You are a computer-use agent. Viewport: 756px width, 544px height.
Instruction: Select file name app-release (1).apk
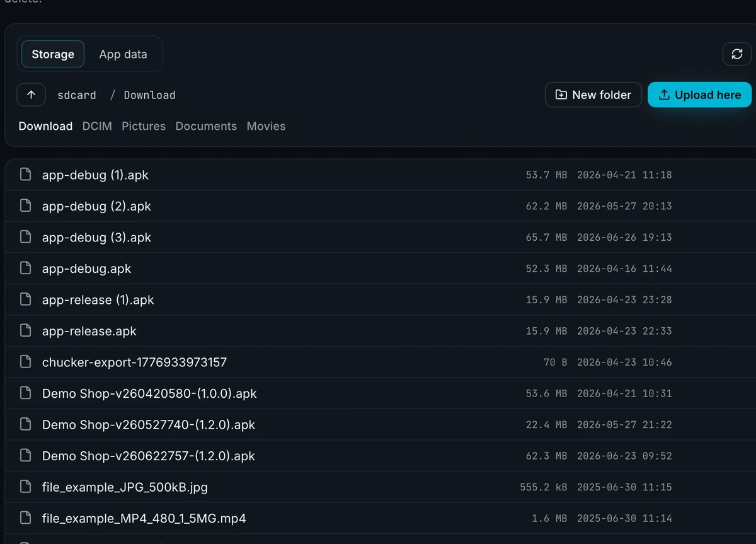[x=98, y=299]
